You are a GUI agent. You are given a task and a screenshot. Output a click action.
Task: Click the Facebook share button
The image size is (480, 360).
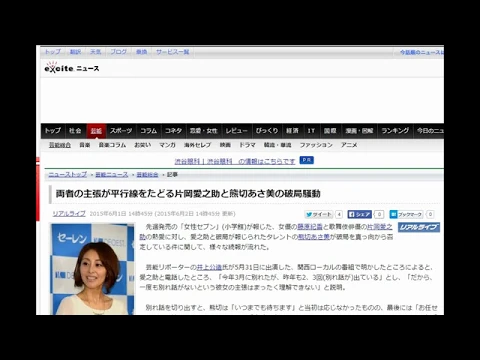pos(359,214)
